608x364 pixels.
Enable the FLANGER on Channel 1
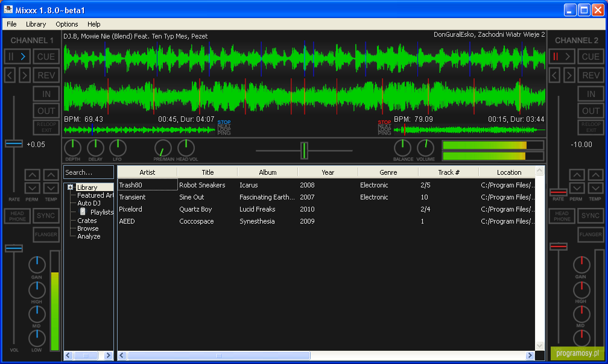[x=46, y=234]
